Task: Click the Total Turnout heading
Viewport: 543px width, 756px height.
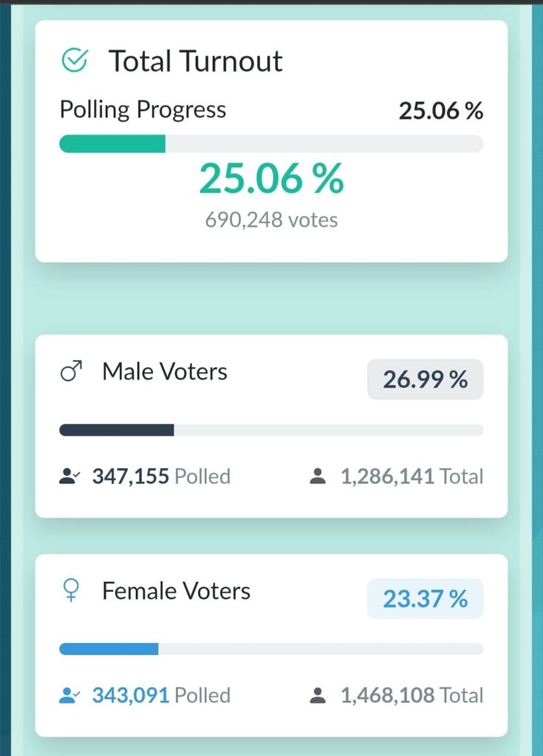Action: click(196, 61)
